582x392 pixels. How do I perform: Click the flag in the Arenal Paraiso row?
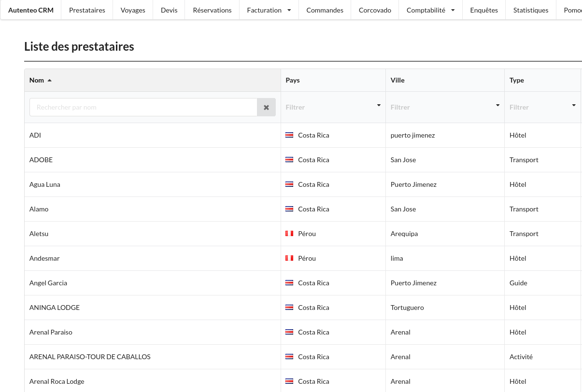coord(289,332)
